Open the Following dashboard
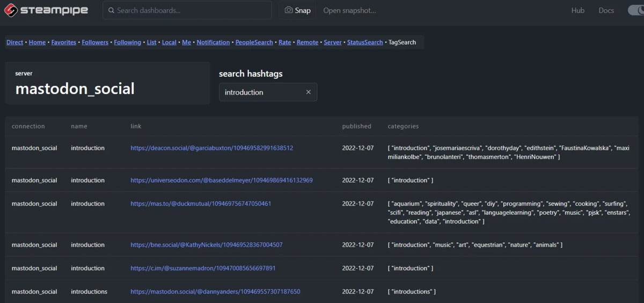 pyautogui.click(x=127, y=42)
